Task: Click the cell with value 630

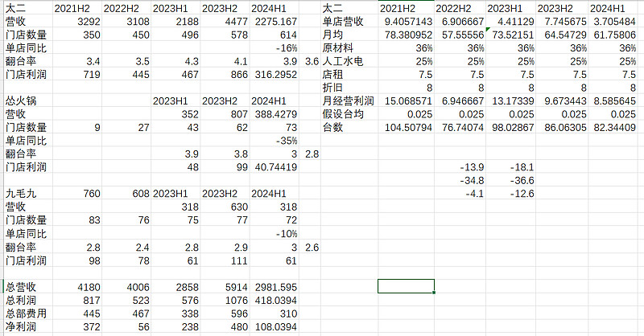Action: click(225, 207)
